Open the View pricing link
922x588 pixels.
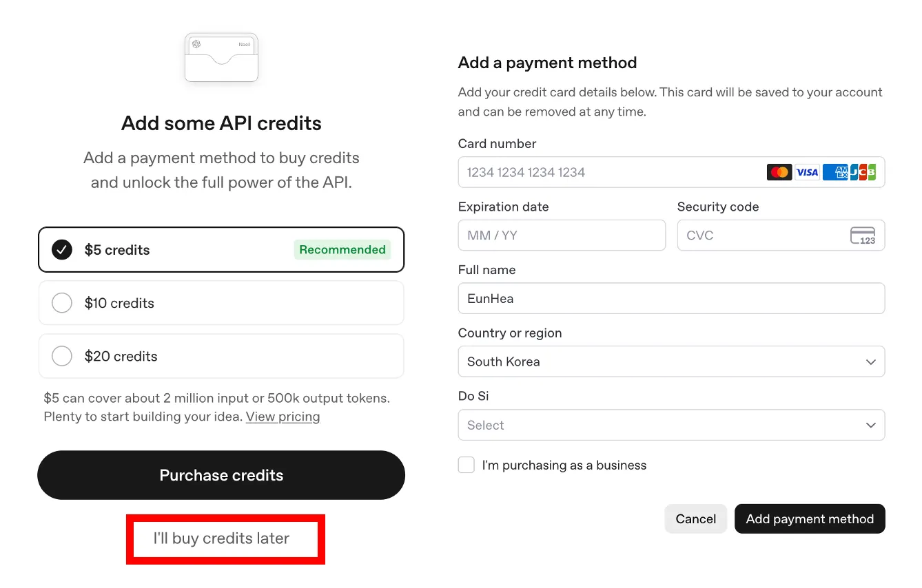pos(283,417)
